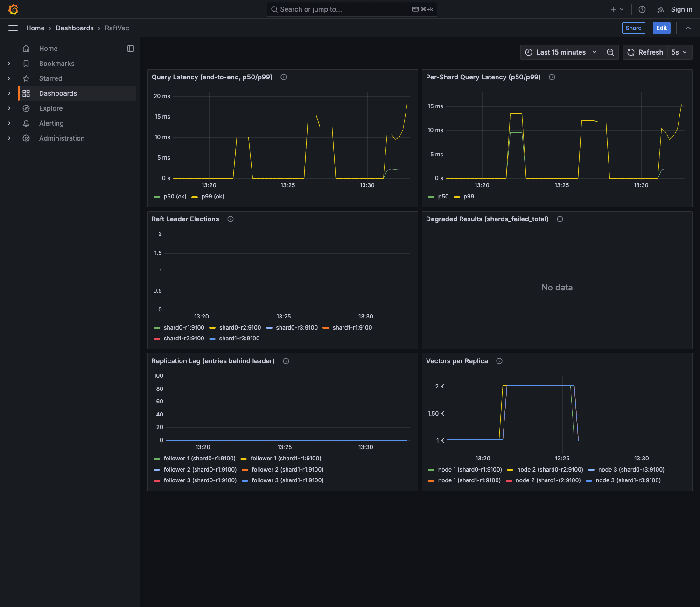
Task: Expand the Administration sidebar section
Action: [9, 138]
